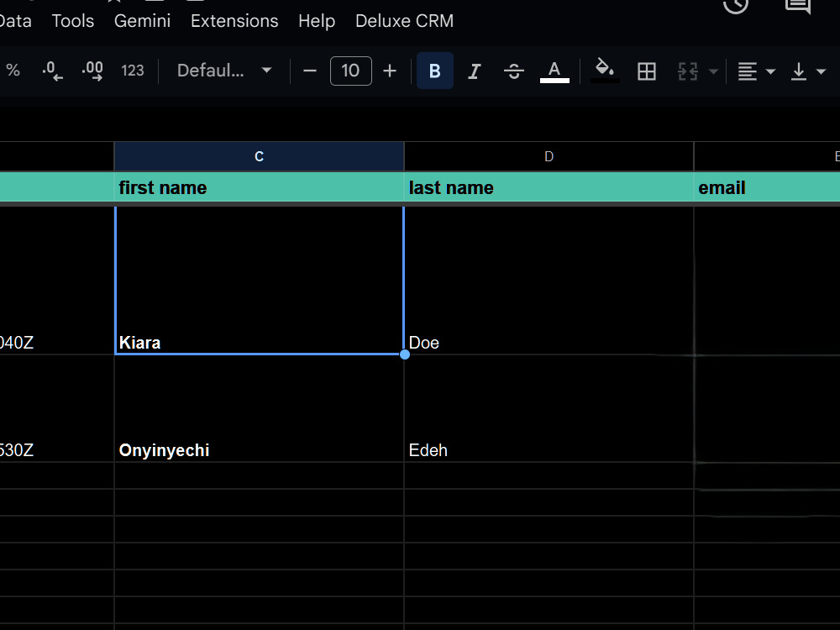Click the merge cells icon

click(x=687, y=71)
